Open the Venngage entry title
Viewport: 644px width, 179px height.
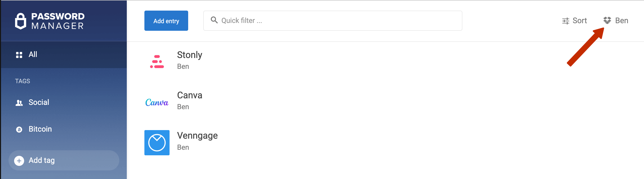point(197,136)
